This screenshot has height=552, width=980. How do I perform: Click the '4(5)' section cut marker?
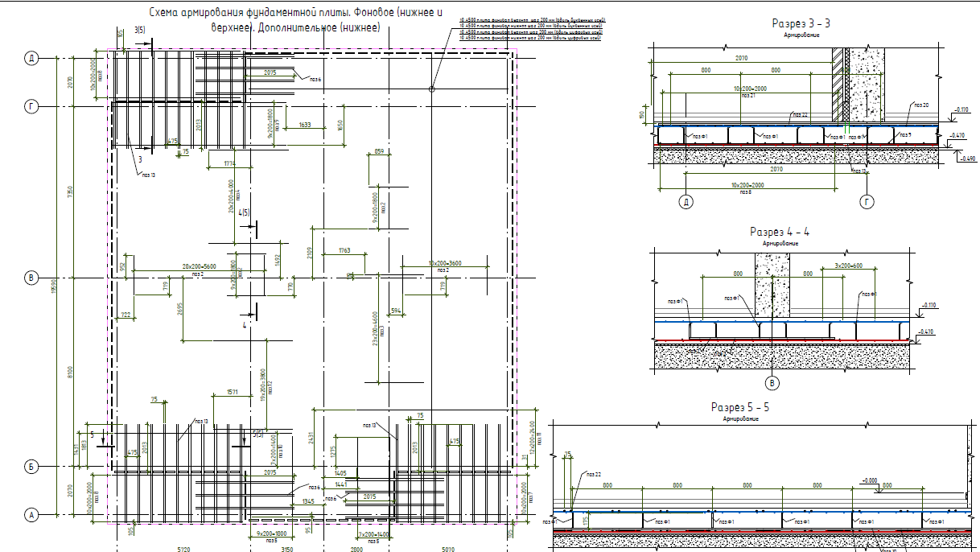243,212
